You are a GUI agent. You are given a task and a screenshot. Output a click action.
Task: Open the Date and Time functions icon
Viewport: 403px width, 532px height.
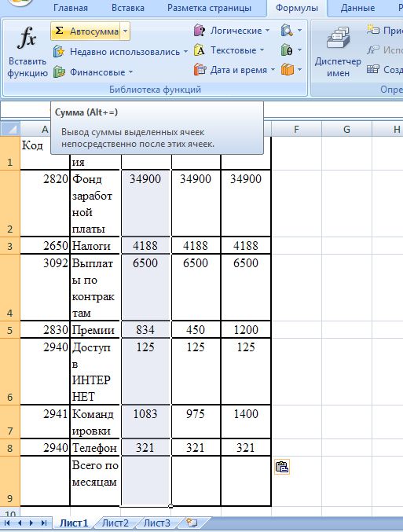point(200,70)
